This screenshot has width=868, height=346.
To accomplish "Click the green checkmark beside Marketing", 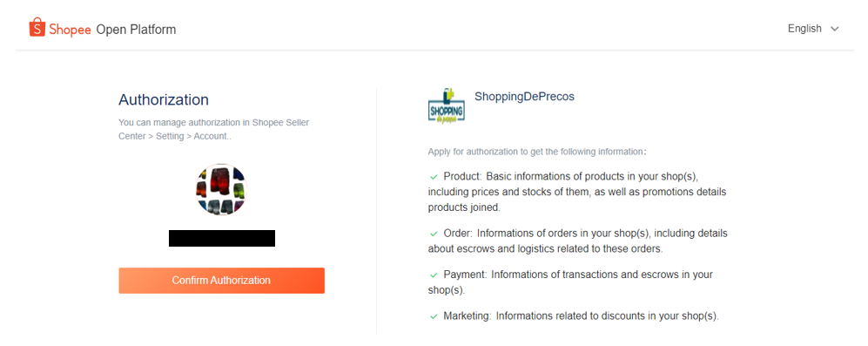I will [434, 316].
